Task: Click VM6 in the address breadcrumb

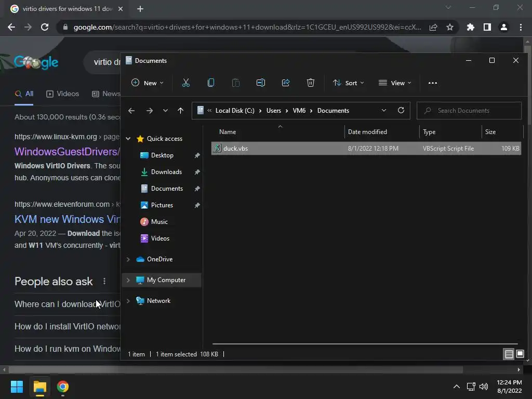Action: 299,111
